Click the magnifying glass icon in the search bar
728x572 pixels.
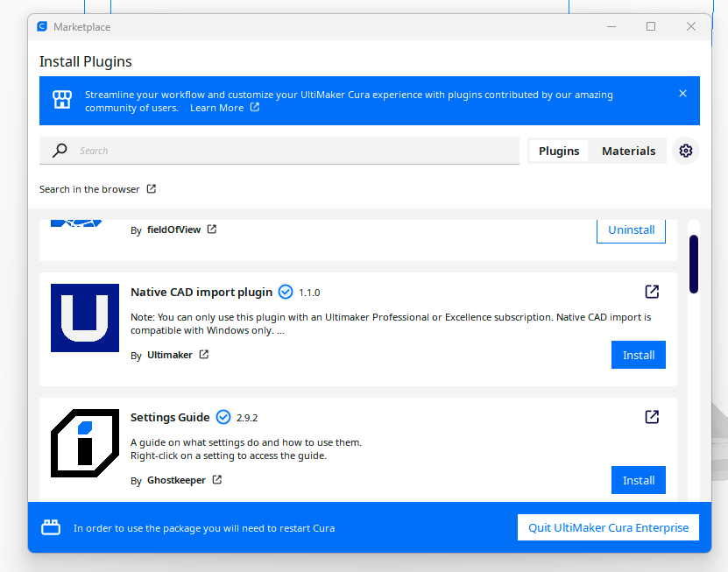(x=59, y=151)
